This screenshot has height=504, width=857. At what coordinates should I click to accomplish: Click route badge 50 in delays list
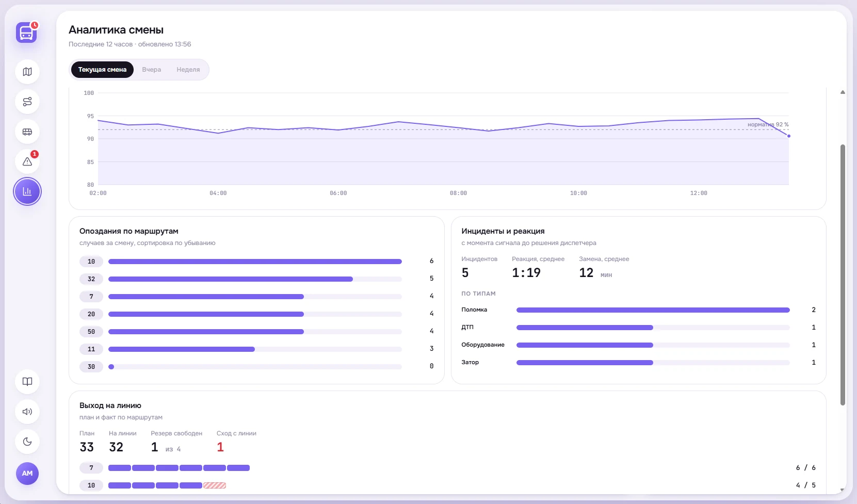[91, 332]
